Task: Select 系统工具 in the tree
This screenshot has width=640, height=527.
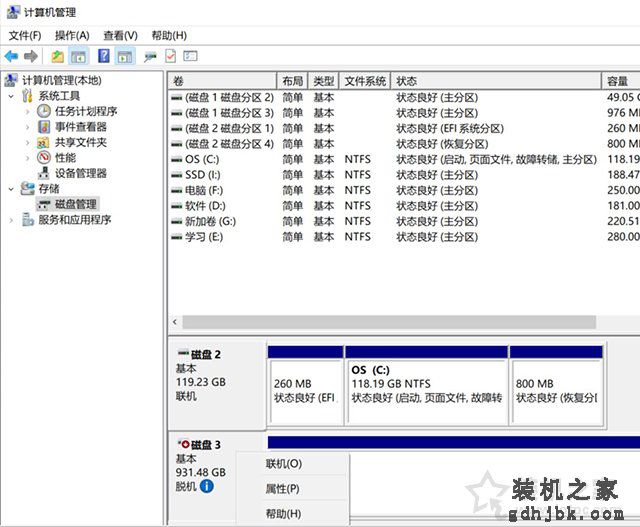Action: coord(59,96)
